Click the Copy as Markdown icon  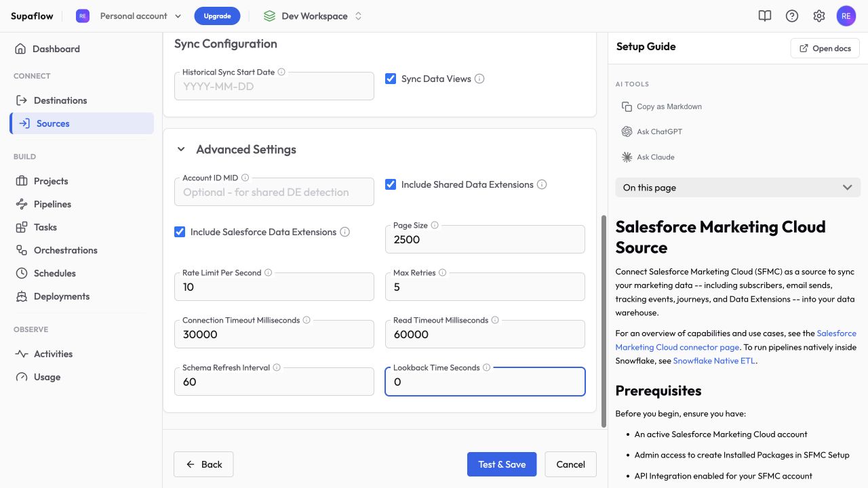tap(627, 106)
